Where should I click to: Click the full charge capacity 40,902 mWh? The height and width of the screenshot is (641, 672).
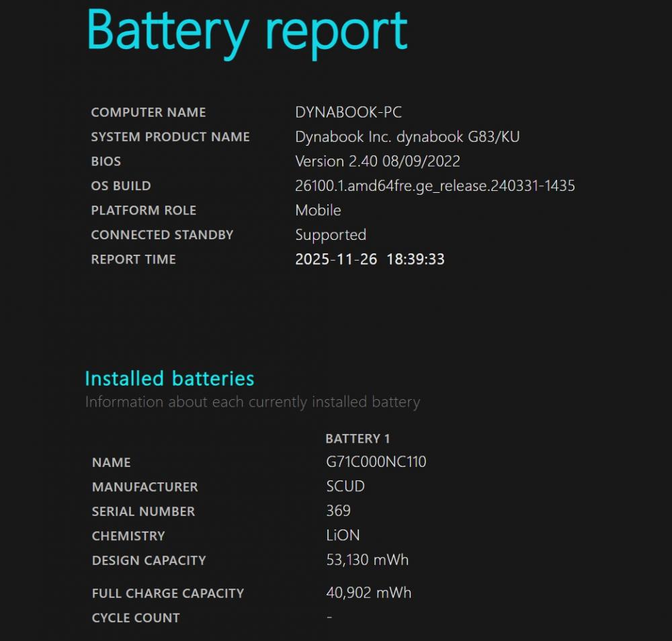tap(368, 593)
